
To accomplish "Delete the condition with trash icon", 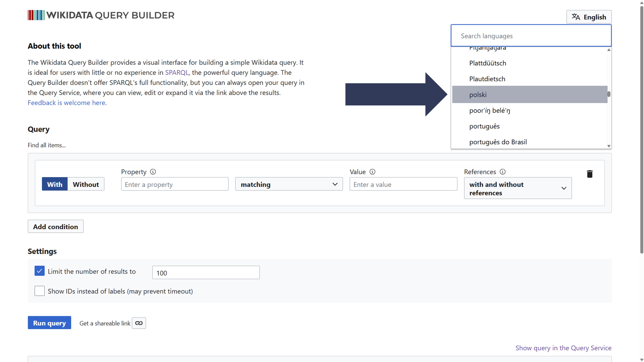I will tap(590, 174).
